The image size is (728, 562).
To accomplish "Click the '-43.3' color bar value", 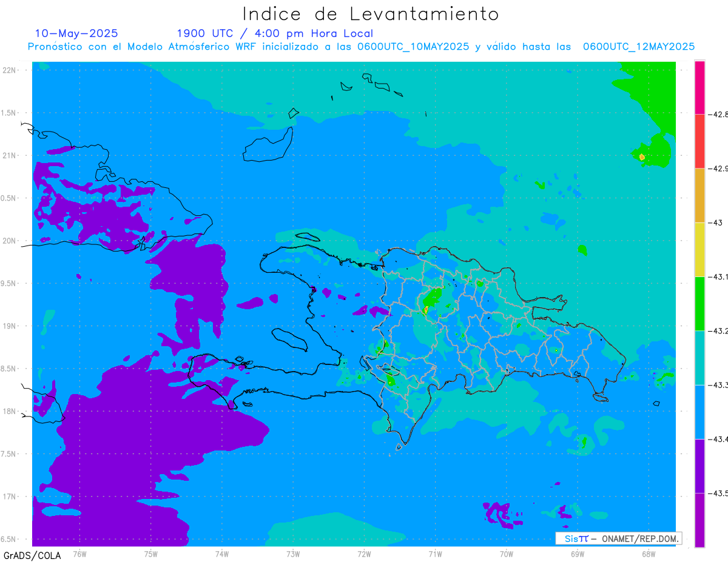I will click(718, 385).
